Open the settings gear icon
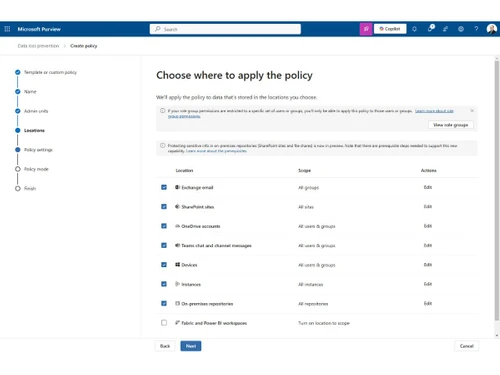 pos(461,29)
